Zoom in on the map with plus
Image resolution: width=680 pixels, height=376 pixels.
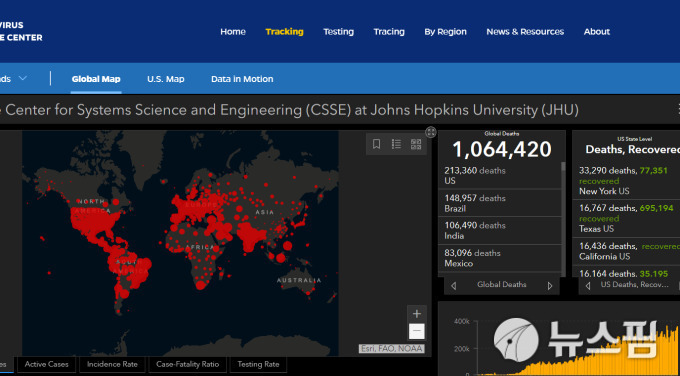417,314
